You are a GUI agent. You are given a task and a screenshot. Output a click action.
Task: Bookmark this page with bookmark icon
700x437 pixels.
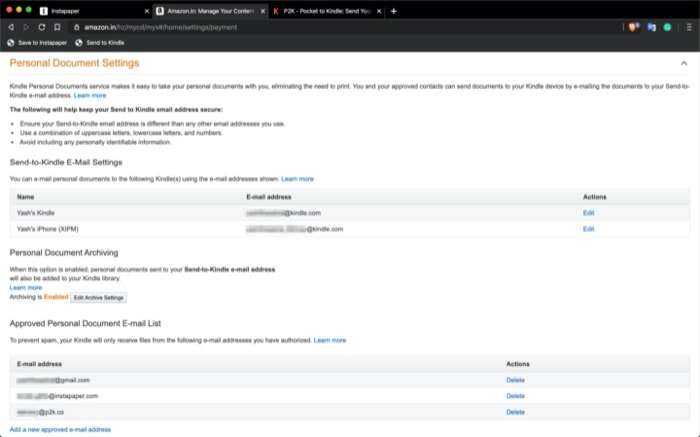(x=57, y=27)
